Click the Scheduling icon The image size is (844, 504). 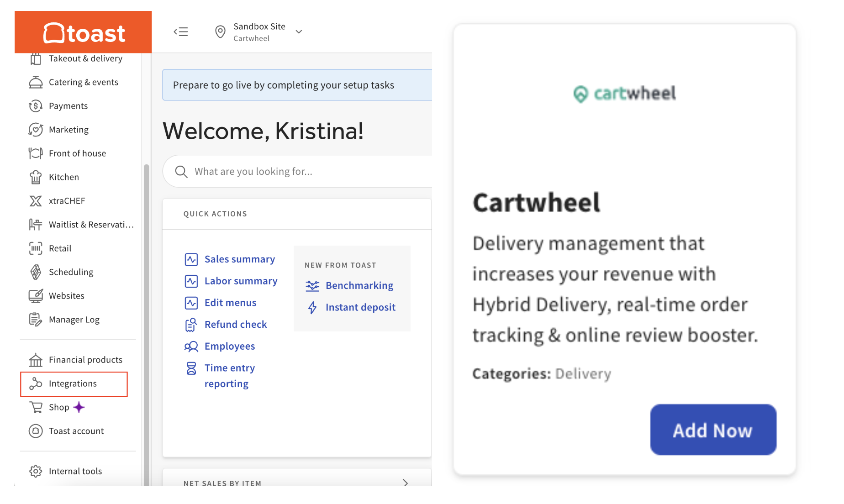coord(36,272)
